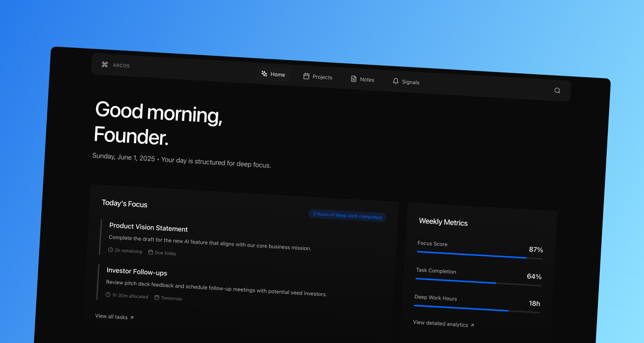The width and height of the screenshot is (644, 343).
Task: Click the calendar icon beside 'Due today'
Action: [151, 252]
